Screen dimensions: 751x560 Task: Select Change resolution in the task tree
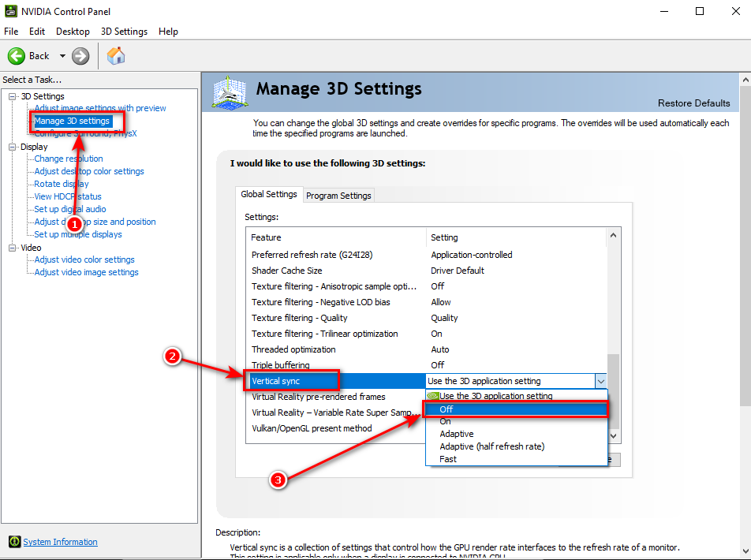coord(69,159)
